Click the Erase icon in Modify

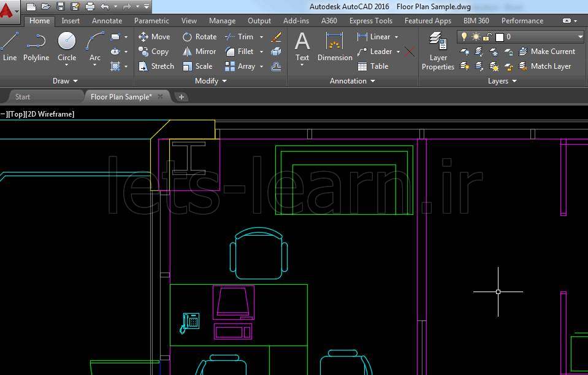[276, 37]
